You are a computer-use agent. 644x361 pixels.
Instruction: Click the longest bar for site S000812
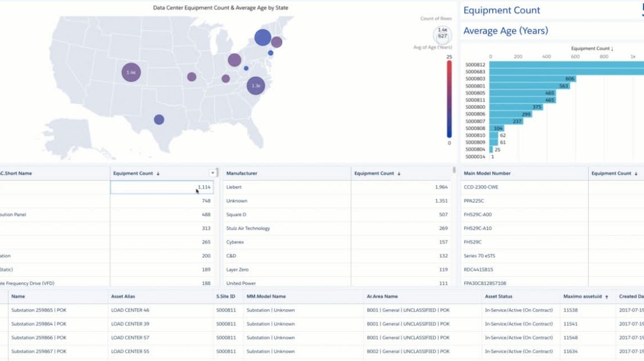tap(563, 65)
